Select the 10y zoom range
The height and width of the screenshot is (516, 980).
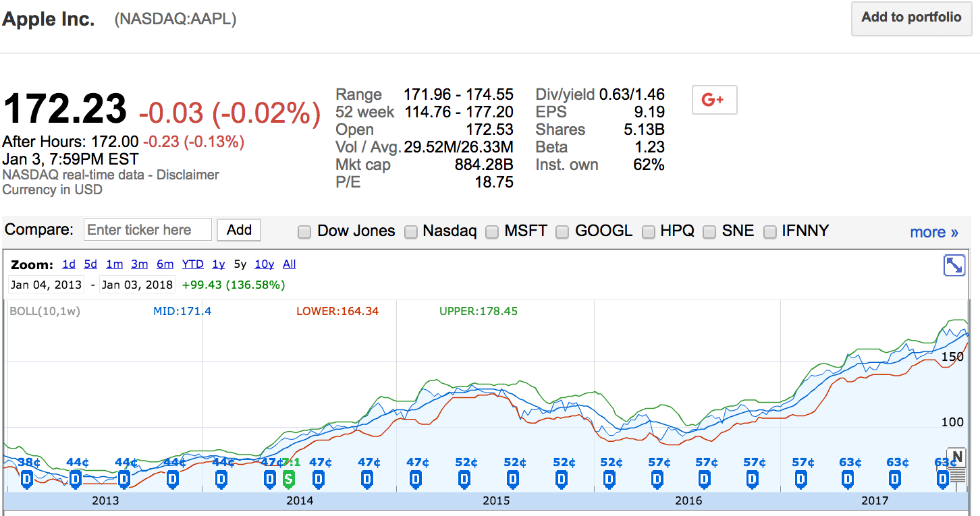[264, 264]
